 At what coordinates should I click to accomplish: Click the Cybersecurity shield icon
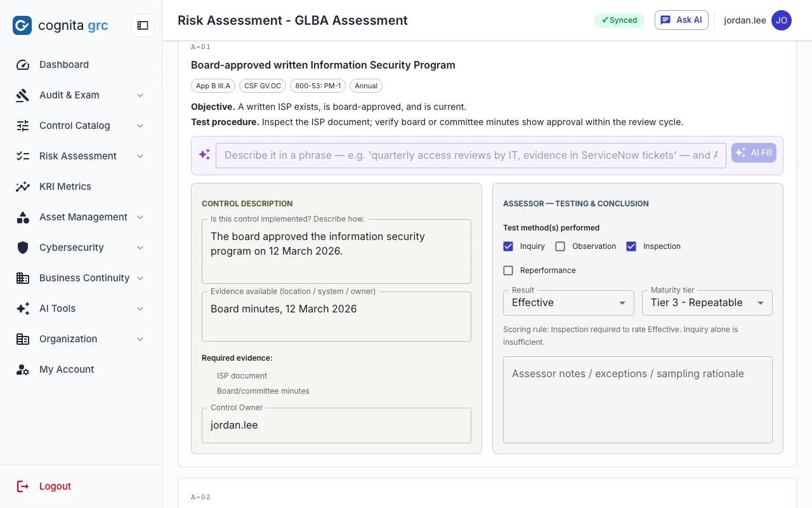[23, 248]
